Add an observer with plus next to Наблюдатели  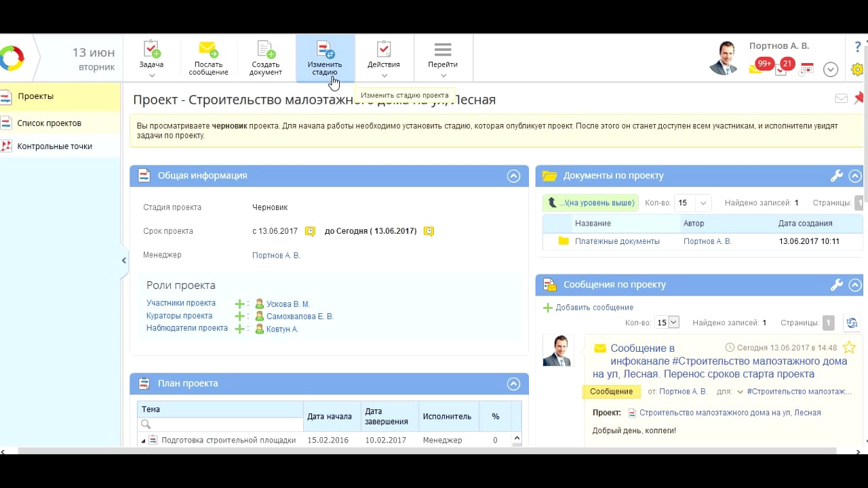(x=239, y=329)
